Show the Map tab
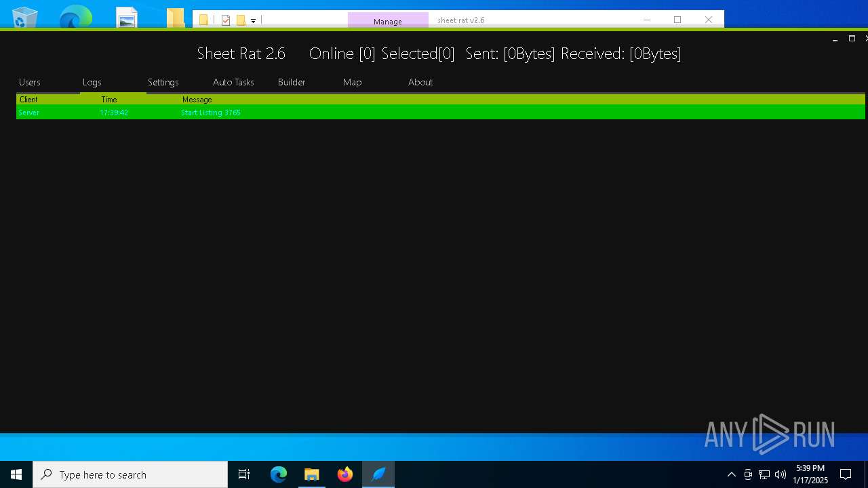The image size is (868, 488). click(x=353, y=82)
